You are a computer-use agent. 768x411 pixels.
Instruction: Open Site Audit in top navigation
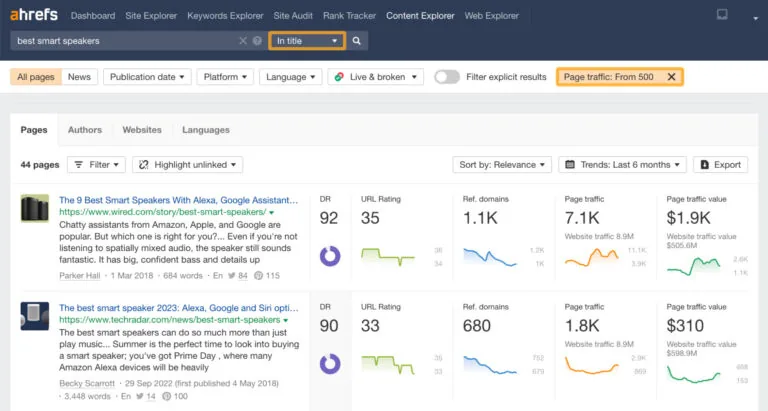[293, 16]
